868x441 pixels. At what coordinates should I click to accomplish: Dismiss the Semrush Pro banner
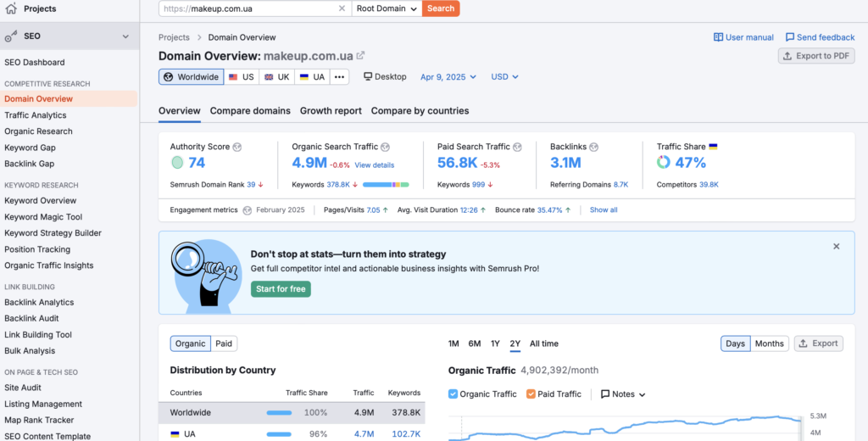coord(837,246)
